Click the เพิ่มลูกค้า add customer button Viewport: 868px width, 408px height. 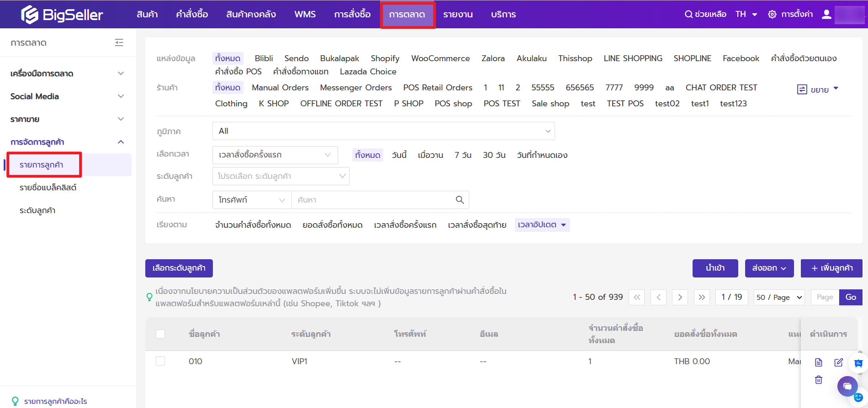pyautogui.click(x=831, y=268)
